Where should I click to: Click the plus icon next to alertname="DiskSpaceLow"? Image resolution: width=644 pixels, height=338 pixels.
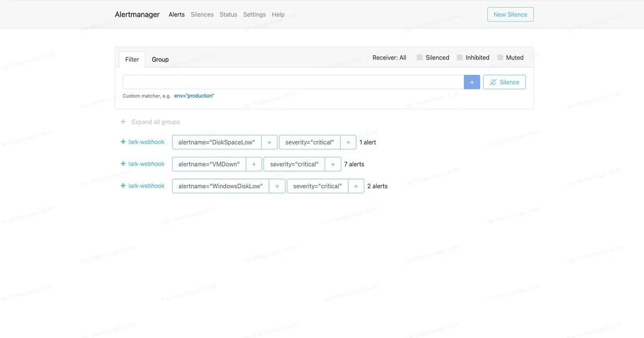[269, 142]
